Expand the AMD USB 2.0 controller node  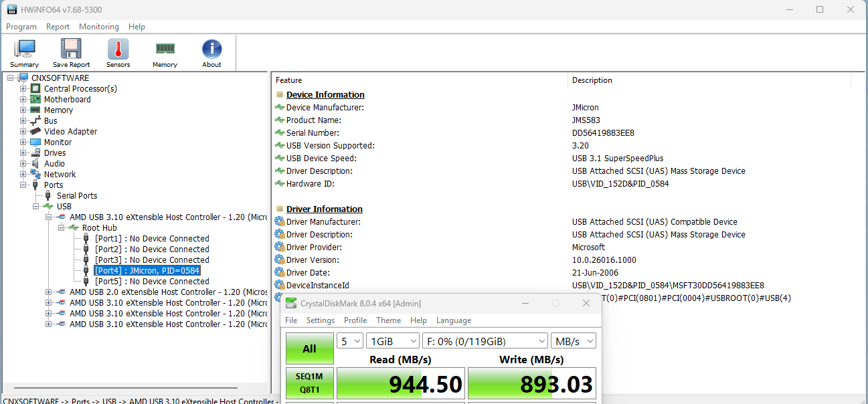[x=49, y=292]
